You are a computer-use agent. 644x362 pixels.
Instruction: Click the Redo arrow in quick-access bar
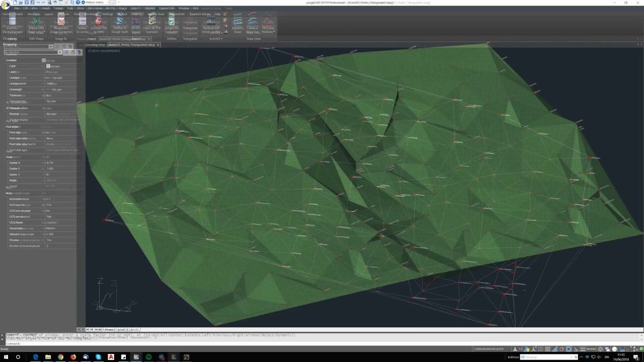[x=44, y=3]
